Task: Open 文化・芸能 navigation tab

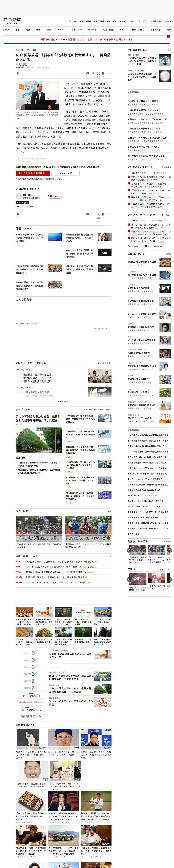Action: point(108,30)
